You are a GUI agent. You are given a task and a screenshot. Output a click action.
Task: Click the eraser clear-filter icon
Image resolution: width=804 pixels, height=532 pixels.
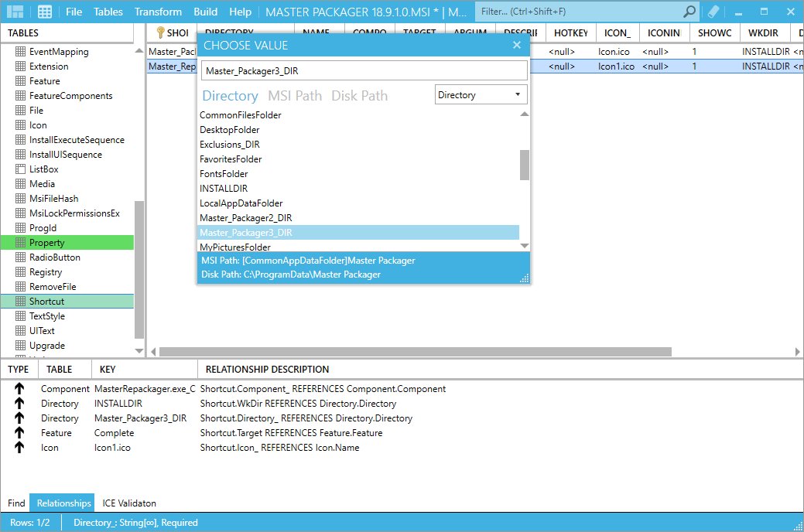pyautogui.click(x=713, y=12)
